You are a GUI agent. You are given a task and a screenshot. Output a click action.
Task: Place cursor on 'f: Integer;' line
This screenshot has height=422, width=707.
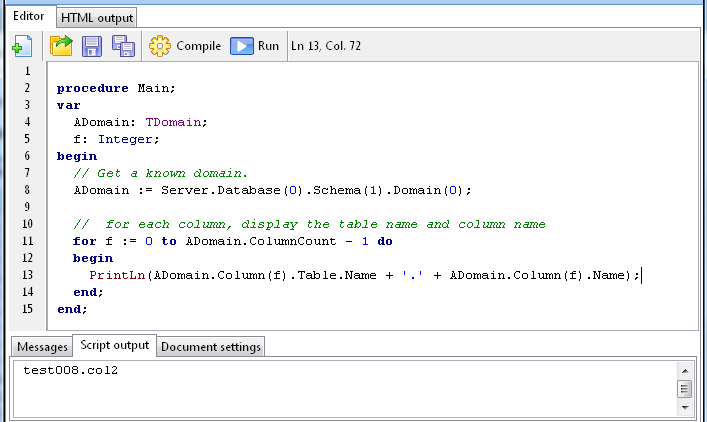click(x=116, y=139)
